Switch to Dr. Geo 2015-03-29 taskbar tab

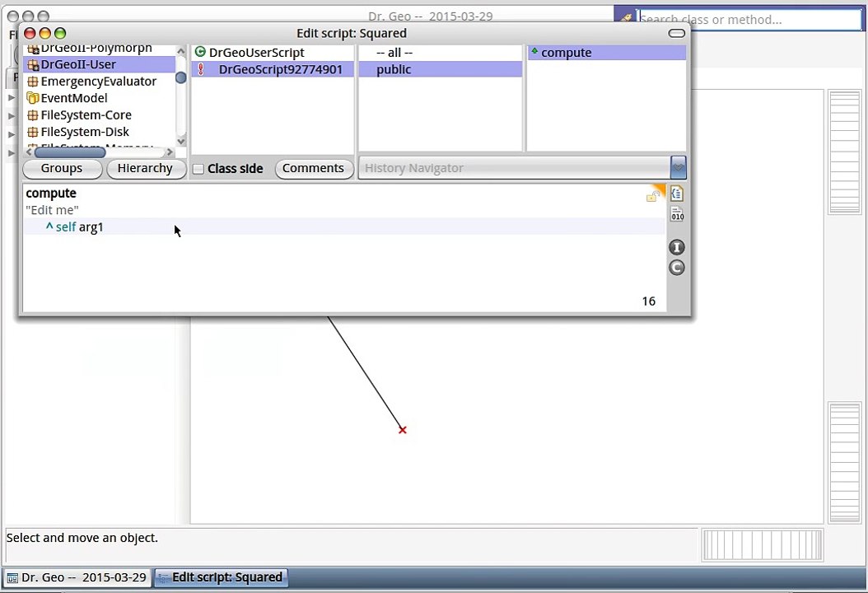coord(77,577)
